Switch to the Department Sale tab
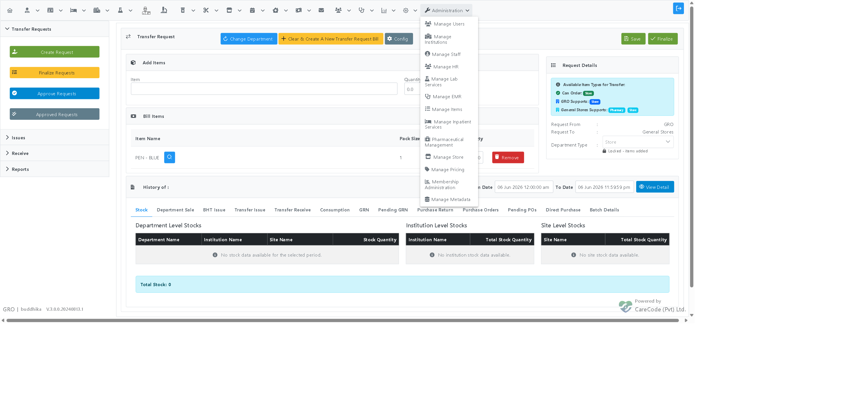This screenshot has height=404, width=868. 175,210
